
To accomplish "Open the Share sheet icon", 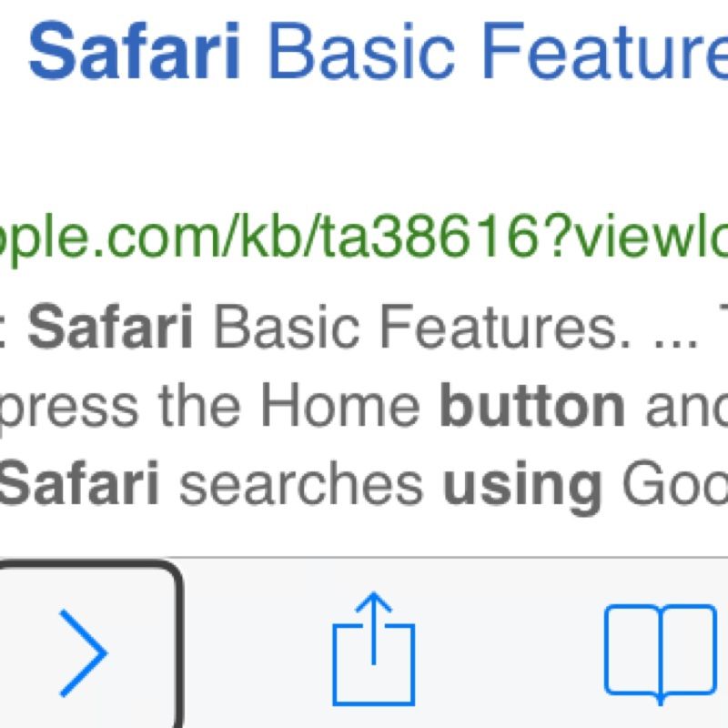I will point(373,648).
